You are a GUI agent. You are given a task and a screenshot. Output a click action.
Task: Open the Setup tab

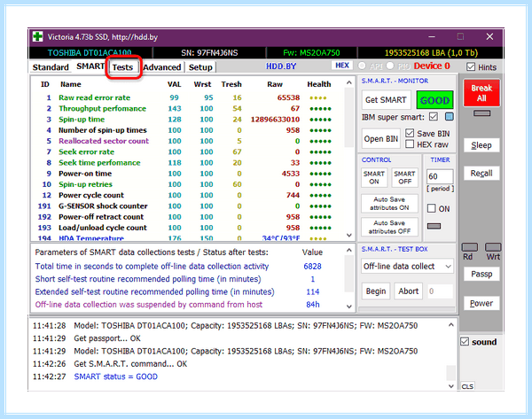200,67
